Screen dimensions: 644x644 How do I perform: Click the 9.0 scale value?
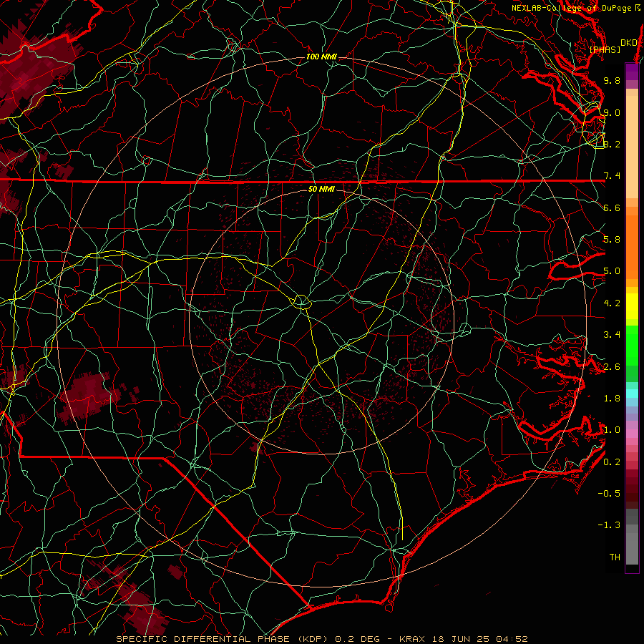click(x=612, y=112)
